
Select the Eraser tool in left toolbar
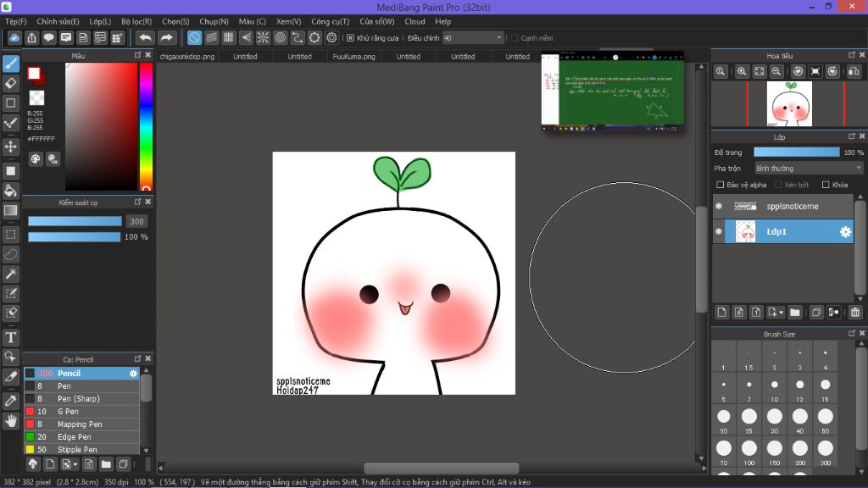click(x=11, y=83)
